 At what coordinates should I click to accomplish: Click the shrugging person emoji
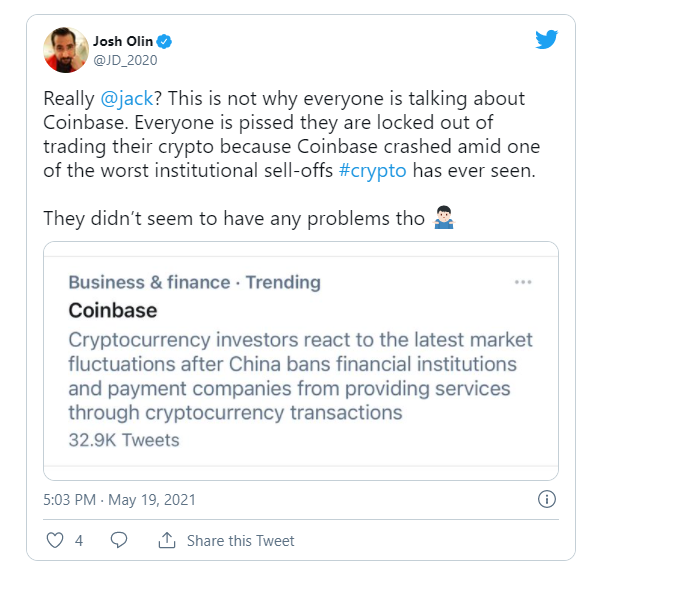(444, 219)
